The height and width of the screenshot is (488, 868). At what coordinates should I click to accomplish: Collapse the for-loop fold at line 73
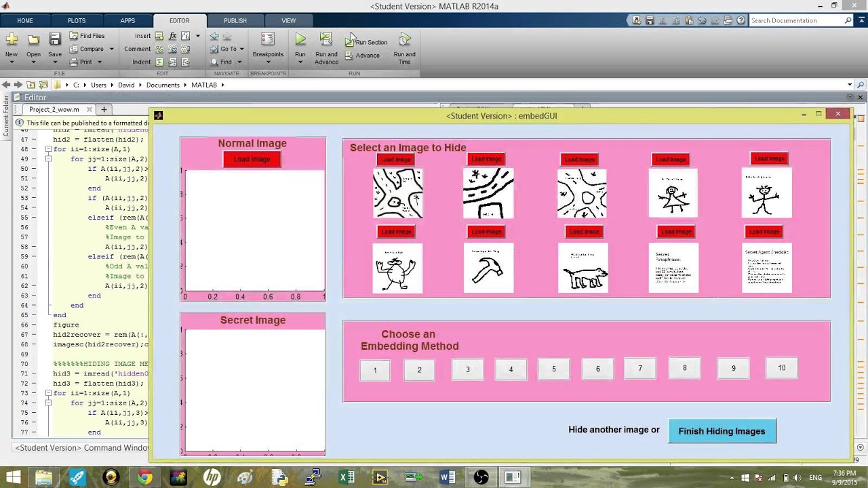tap(48, 393)
